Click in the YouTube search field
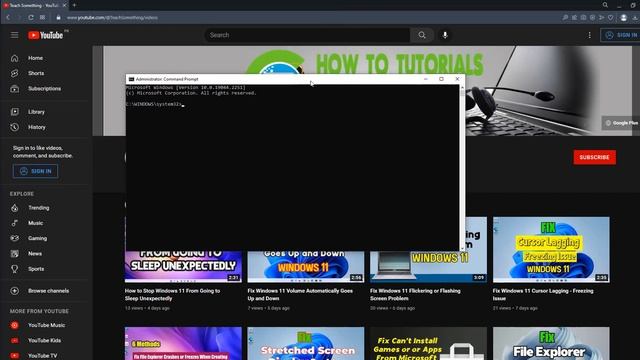Viewport: 640px width, 360px height. click(x=307, y=35)
